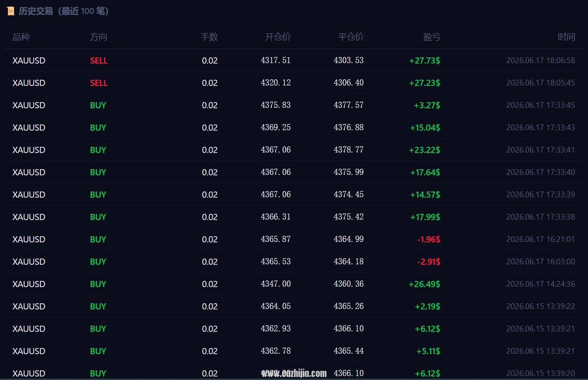Click the 方向 column header
Screen dimensions: 588x380
point(98,37)
